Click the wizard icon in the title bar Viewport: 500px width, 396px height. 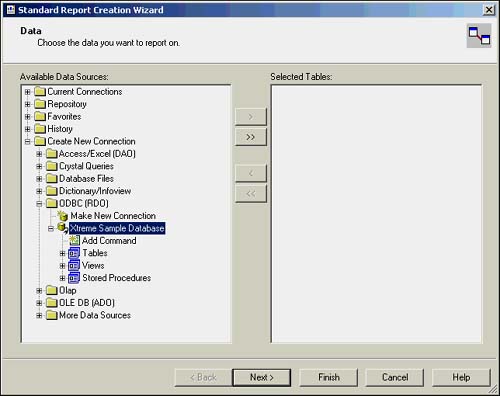11,10
